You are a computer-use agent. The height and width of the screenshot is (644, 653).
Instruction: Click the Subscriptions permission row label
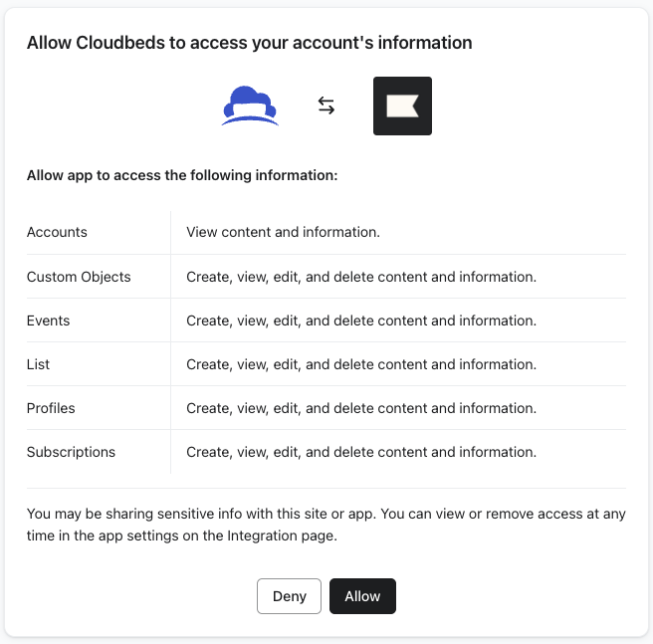pos(71,452)
